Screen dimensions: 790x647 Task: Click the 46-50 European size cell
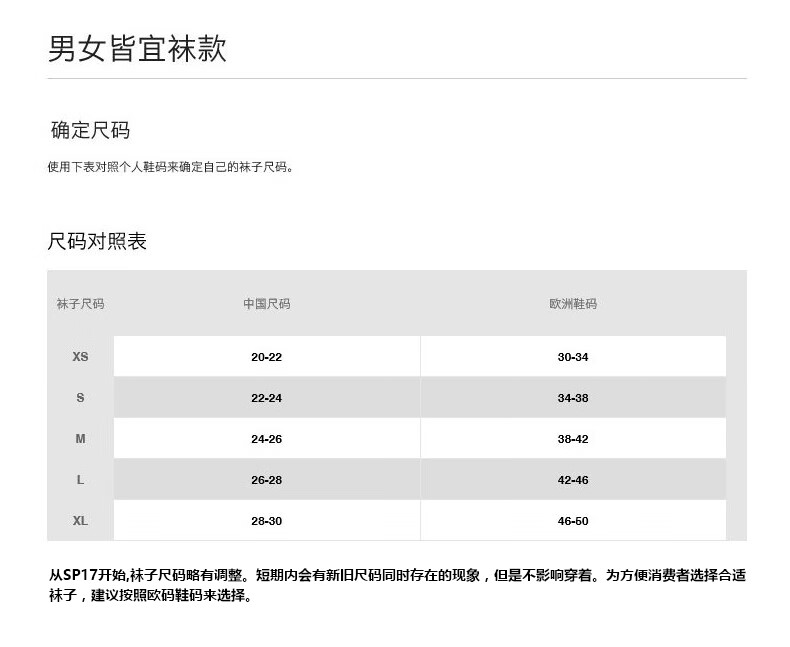click(x=572, y=521)
